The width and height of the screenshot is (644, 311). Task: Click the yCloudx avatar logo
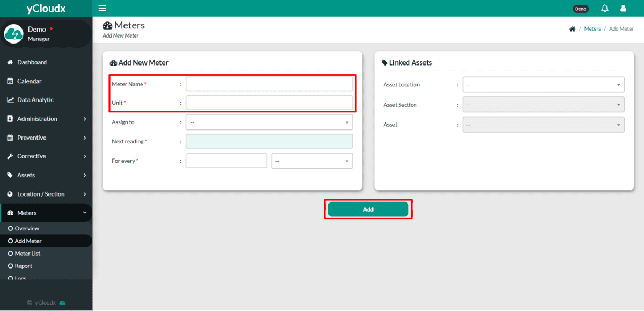13,34
